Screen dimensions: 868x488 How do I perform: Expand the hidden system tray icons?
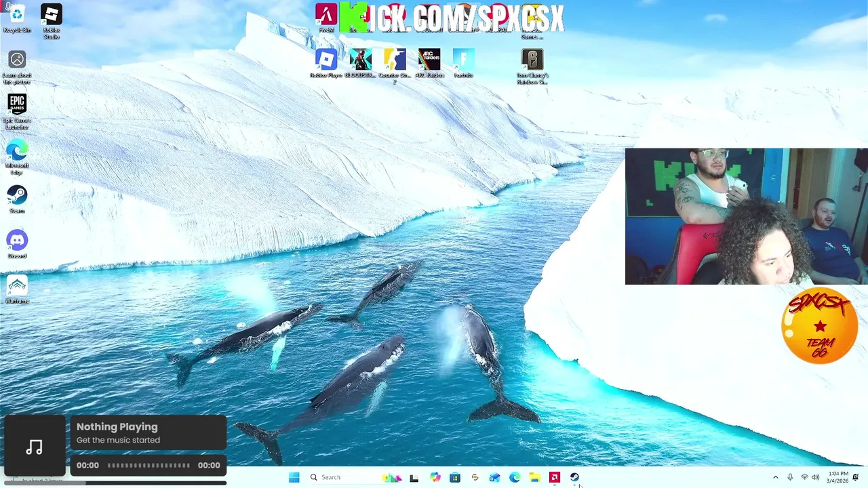776,477
